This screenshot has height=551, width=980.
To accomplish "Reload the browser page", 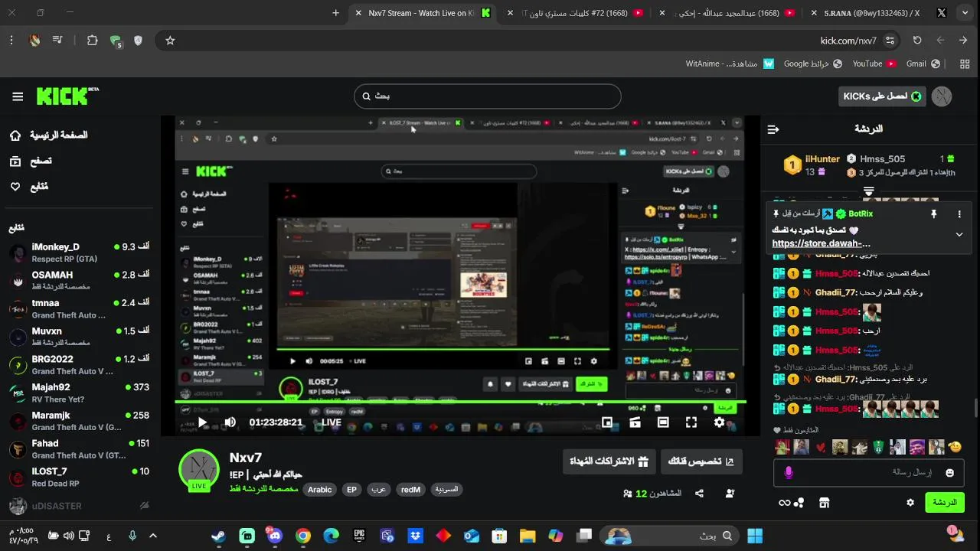I will [x=917, y=41].
